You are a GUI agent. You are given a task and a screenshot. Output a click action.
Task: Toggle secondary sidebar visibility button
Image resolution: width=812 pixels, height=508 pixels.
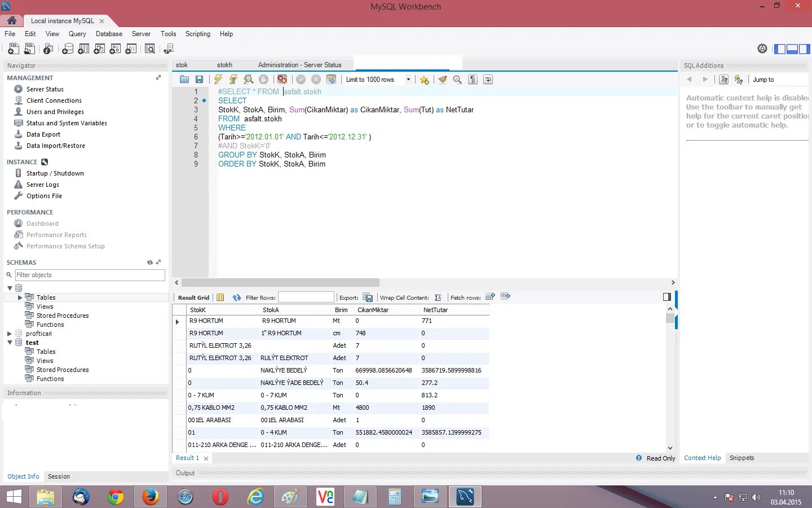[x=804, y=49]
